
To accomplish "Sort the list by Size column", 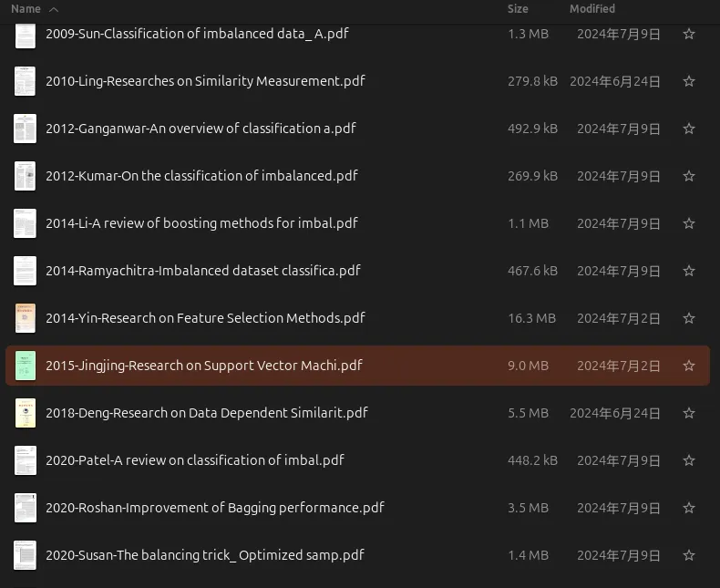I will point(518,9).
